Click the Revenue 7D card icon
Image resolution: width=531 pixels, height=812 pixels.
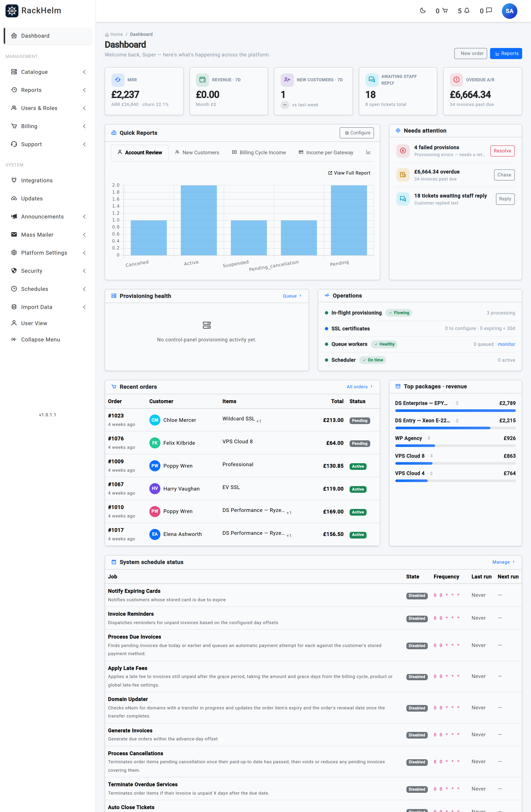(202, 80)
